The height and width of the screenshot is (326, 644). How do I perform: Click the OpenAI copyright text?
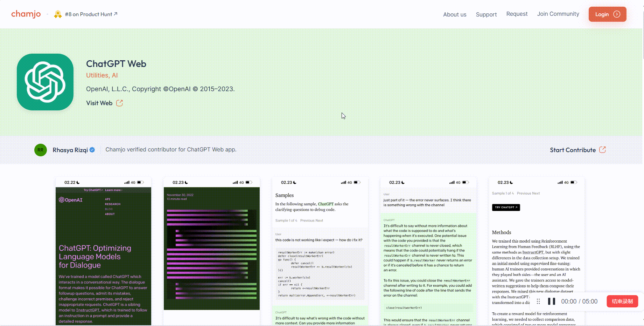click(x=160, y=89)
